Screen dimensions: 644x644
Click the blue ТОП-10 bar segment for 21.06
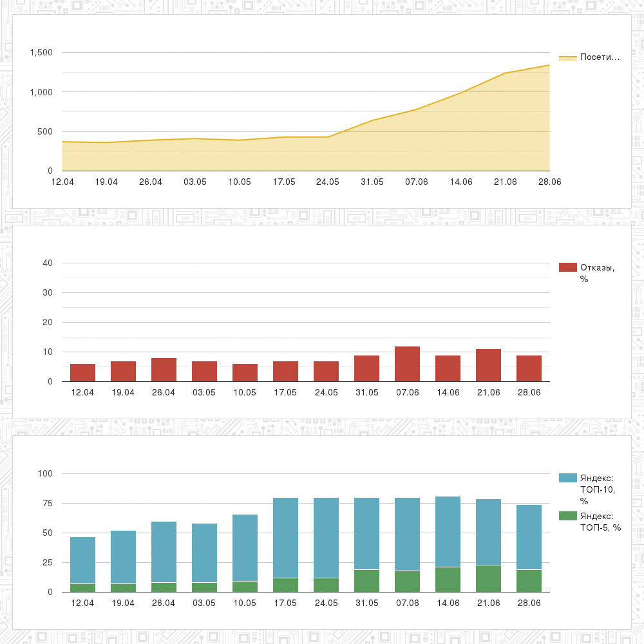[x=488, y=532]
